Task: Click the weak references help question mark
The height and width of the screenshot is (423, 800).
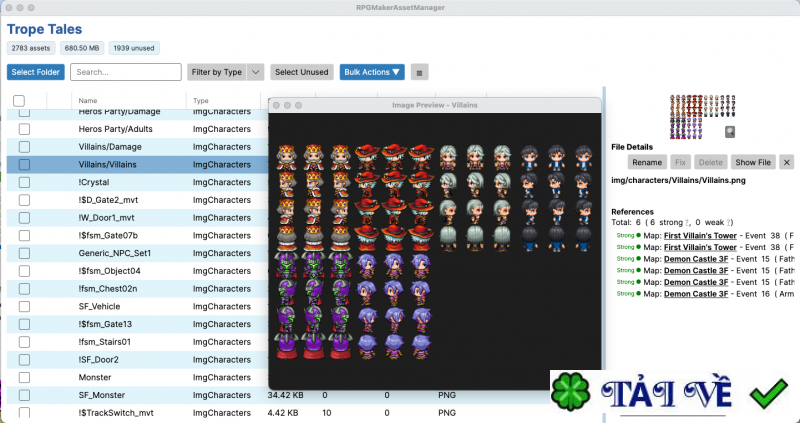Action: coord(730,223)
